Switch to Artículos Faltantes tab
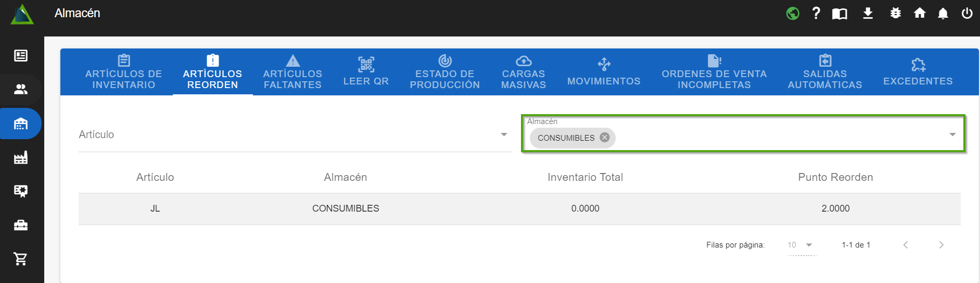Screen dimensions: 980x283 point(292,72)
